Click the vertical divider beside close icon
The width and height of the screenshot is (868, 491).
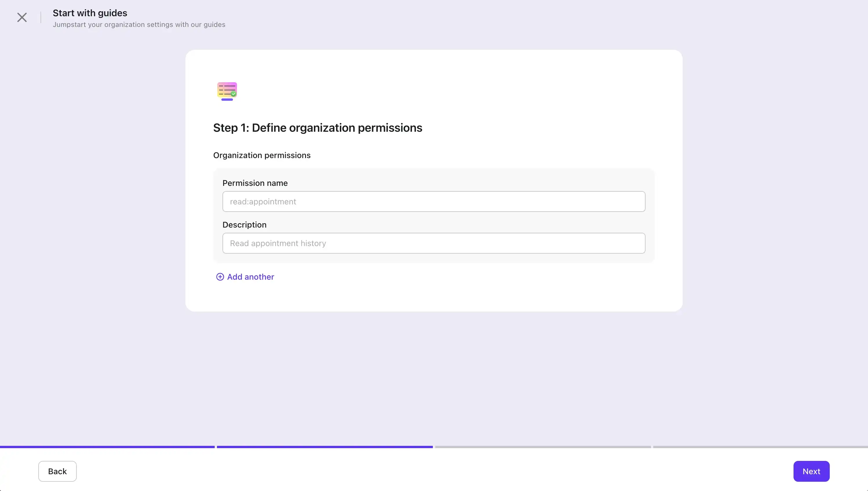coord(41,17)
